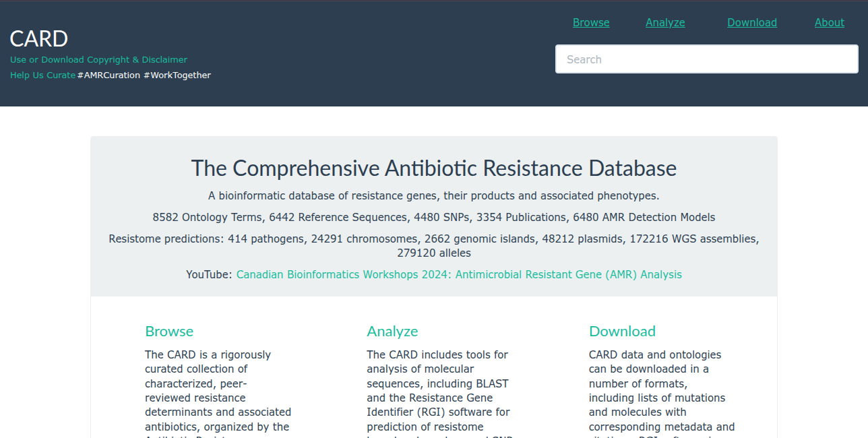868x438 pixels.
Task: Focus the Search input field
Action: coord(706,59)
